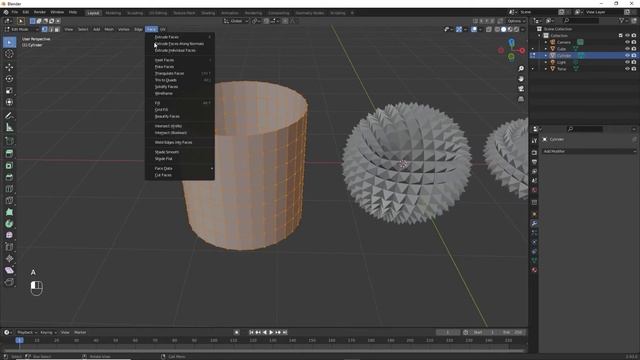Select the Rotate tool in the toolbar
The height and width of the screenshot is (360, 640).
pos(9,78)
